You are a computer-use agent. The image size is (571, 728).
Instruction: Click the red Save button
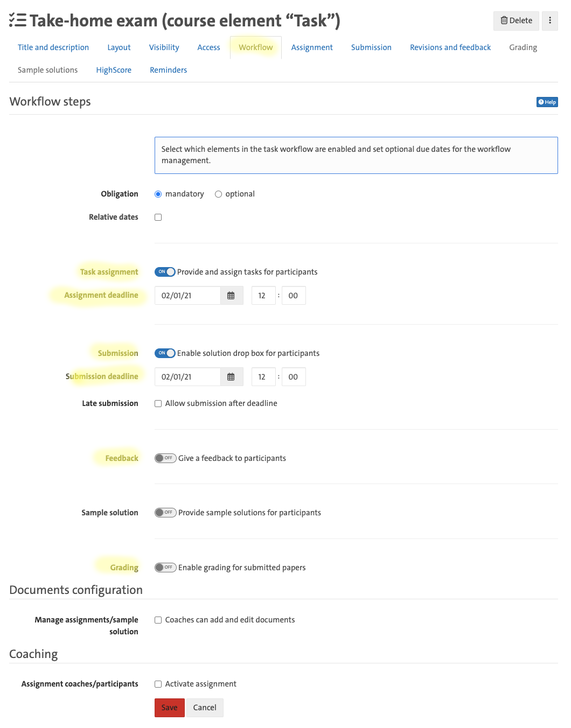click(169, 708)
